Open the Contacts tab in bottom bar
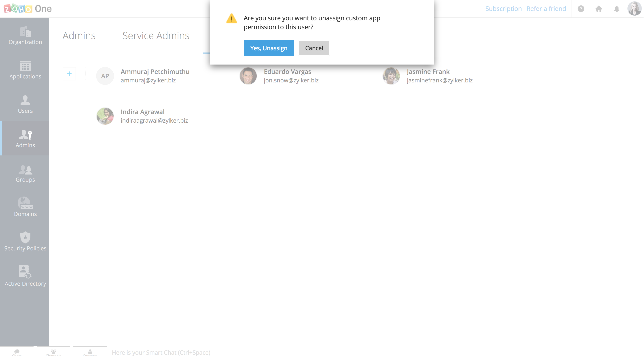This screenshot has height=356, width=644. pos(90,352)
